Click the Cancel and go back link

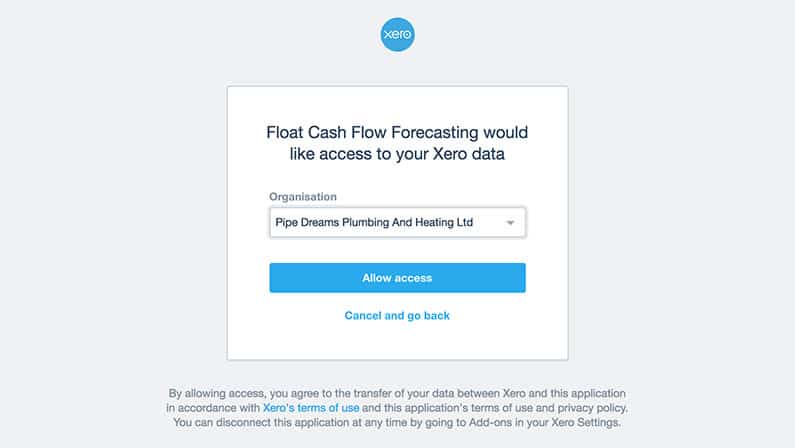[397, 316]
